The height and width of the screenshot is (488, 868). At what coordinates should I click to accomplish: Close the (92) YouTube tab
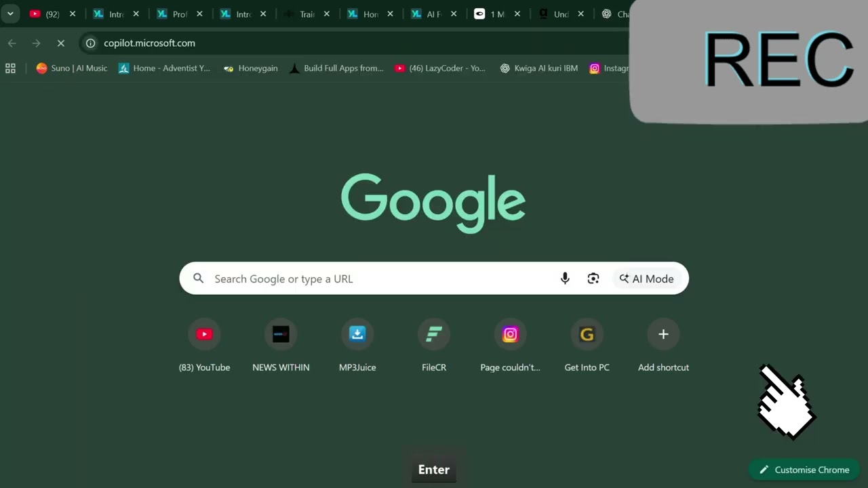[73, 14]
